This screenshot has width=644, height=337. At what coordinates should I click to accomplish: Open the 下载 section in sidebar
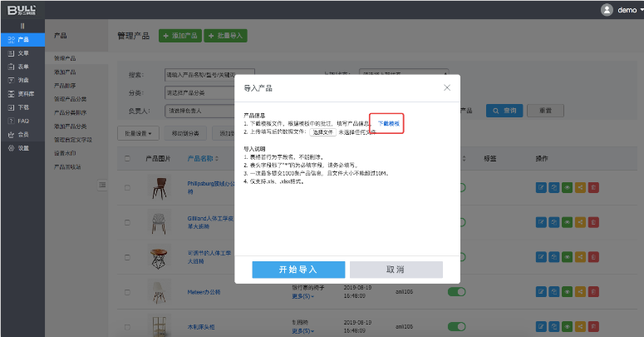pos(22,107)
